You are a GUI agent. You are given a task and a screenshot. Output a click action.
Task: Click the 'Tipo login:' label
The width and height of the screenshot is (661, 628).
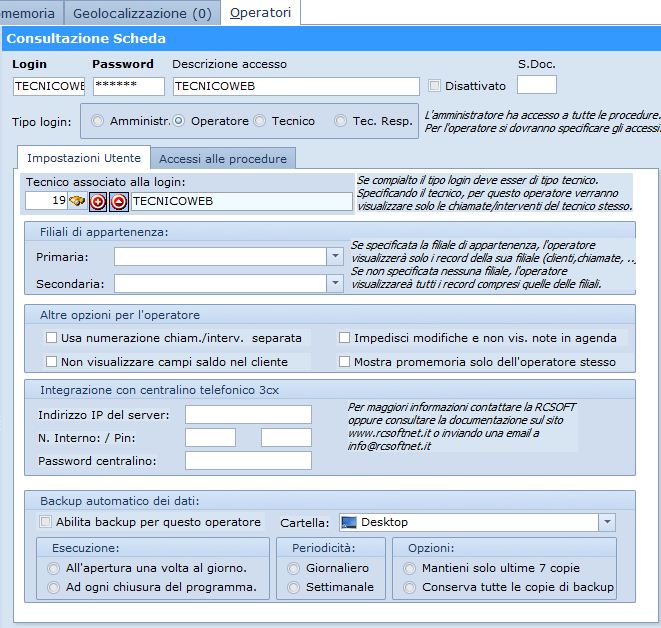41,122
